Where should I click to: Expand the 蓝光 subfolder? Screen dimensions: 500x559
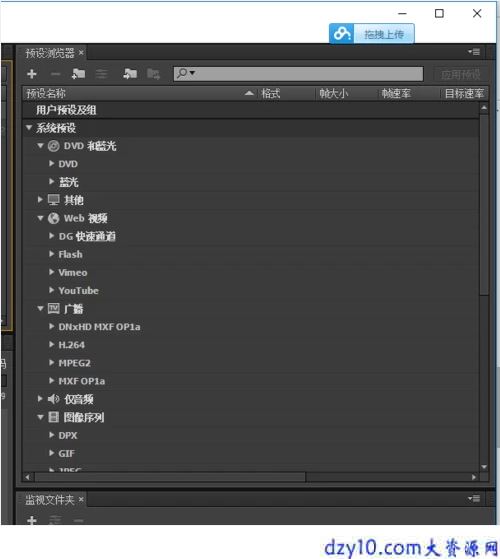click(x=52, y=181)
